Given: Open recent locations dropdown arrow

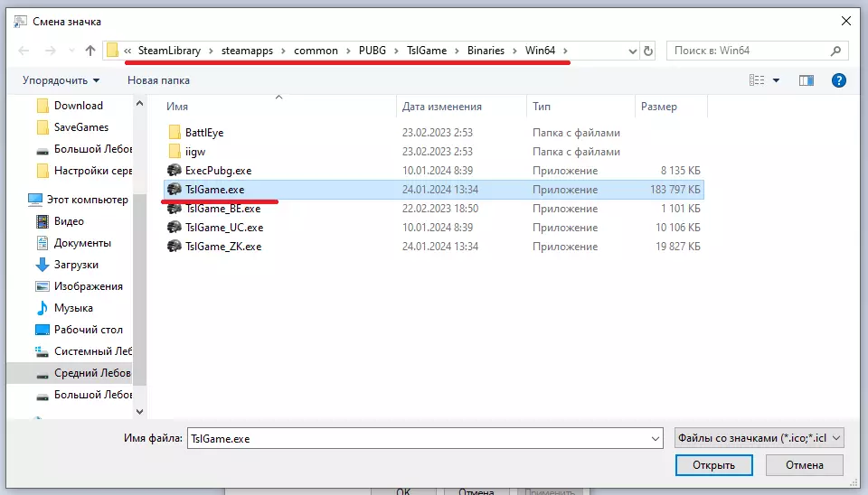Looking at the screenshot, I should (x=71, y=51).
